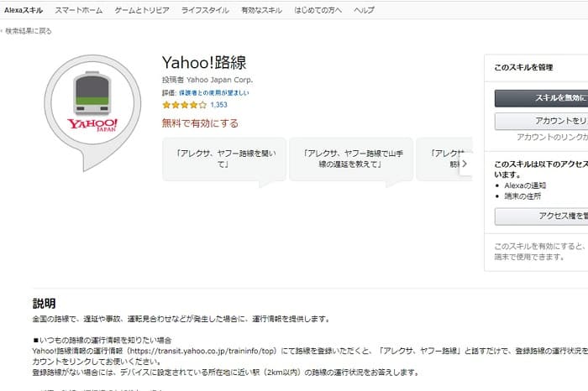Image resolution: width=588 pixels, height=391 pixels.
Task: Click the このスキルを管理 heading
Action: pos(523,68)
